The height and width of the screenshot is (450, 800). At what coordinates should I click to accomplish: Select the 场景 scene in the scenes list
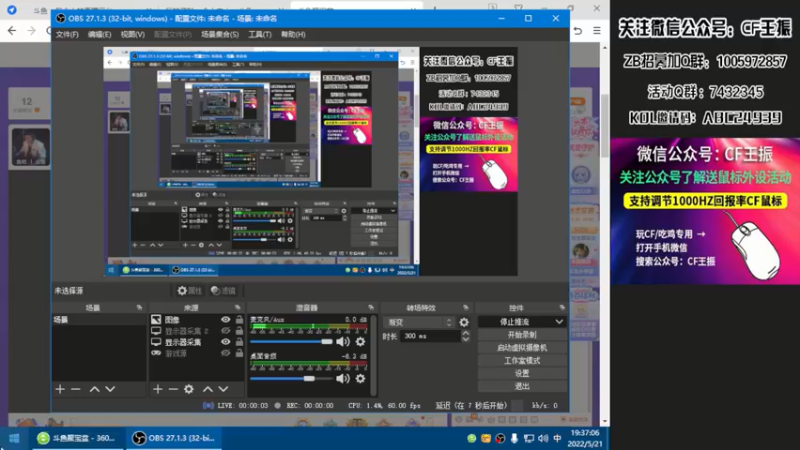[x=99, y=319]
